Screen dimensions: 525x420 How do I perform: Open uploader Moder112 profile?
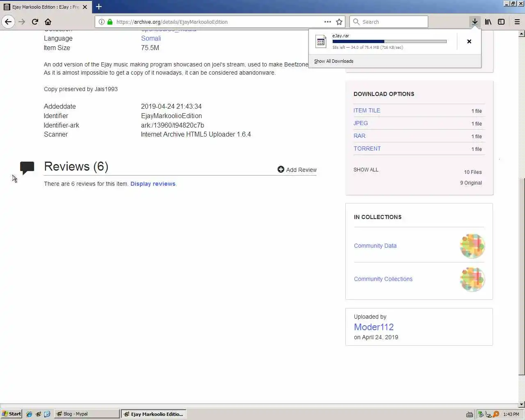pos(374,327)
